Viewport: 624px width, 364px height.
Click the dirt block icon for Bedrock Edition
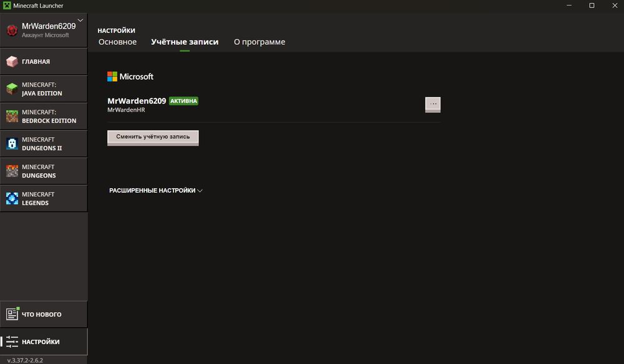coord(12,117)
